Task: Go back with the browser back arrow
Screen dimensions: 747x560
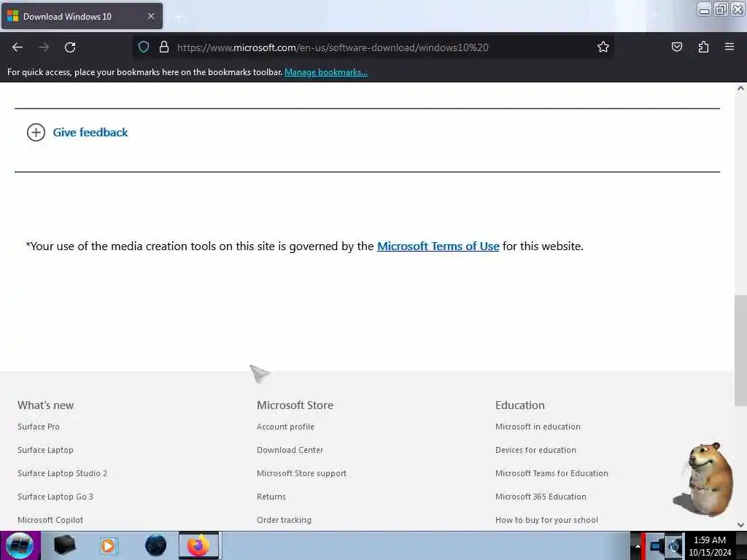Action: (18, 47)
